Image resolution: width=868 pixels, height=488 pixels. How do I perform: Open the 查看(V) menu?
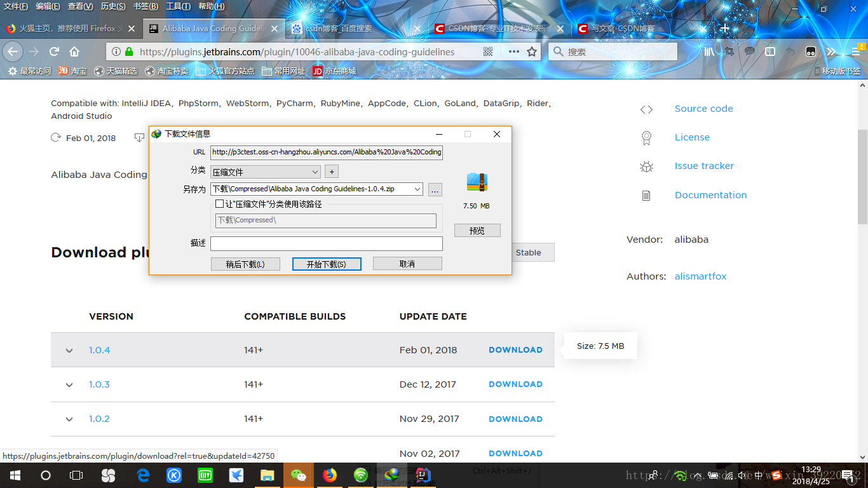click(x=80, y=6)
